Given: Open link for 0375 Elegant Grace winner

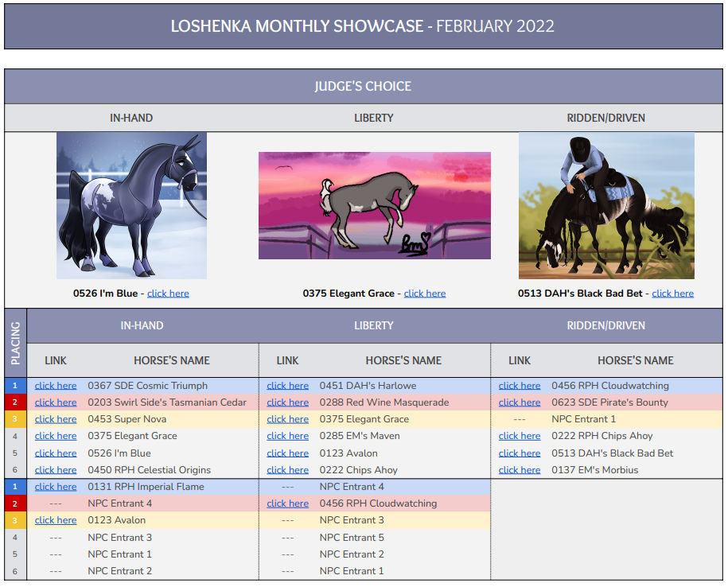Looking at the screenshot, I should coord(424,293).
